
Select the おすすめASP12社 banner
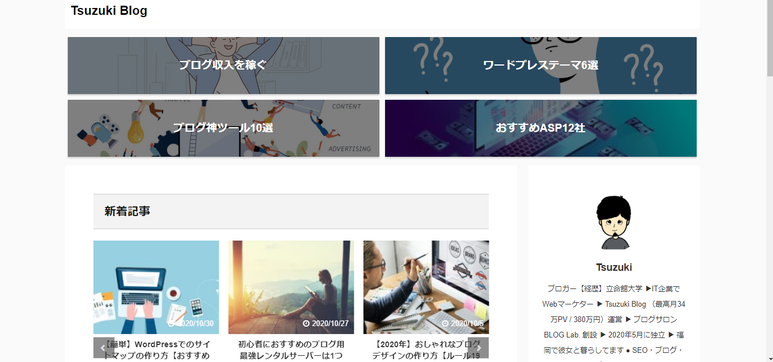tap(541, 128)
